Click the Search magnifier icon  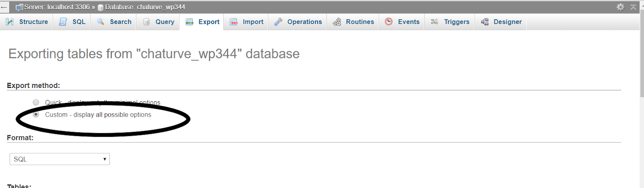pos(101,22)
